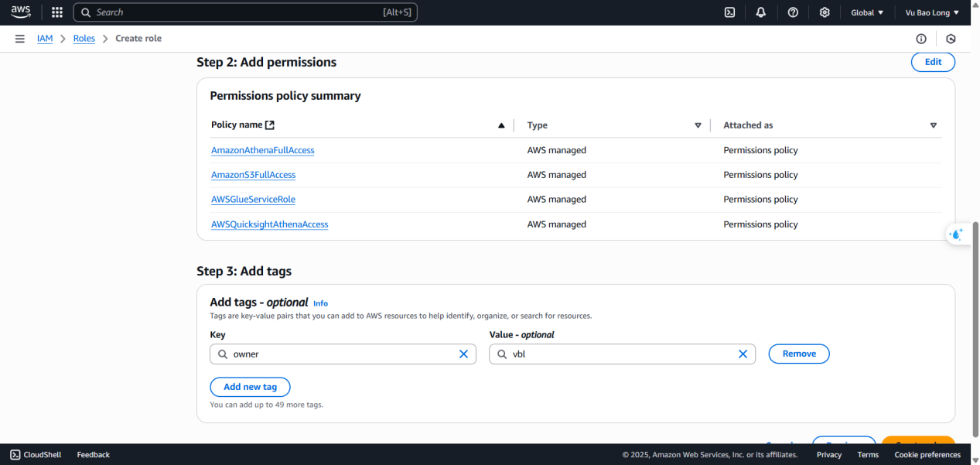Sort the table by Attached as column
The image size is (980, 465).
(934, 125)
